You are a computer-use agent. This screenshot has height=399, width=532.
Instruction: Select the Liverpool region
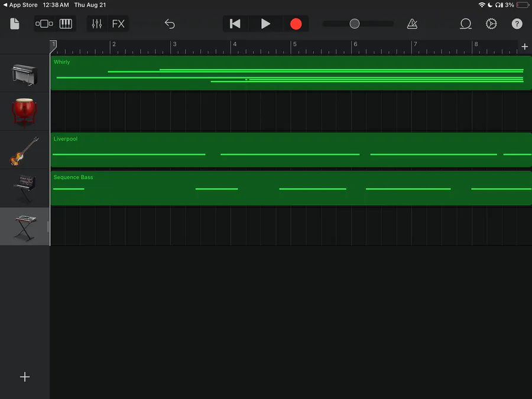point(291,150)
